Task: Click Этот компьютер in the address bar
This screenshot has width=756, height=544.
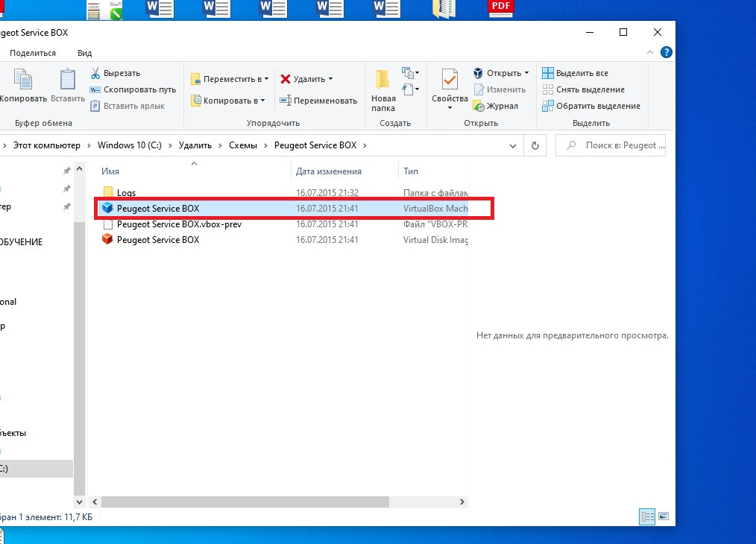Action: [47, 145]
